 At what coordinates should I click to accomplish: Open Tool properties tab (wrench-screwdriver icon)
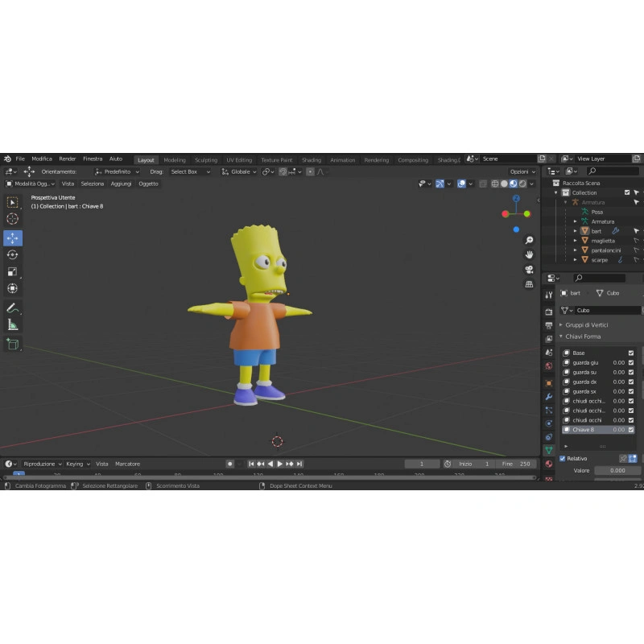coord(549,295)
